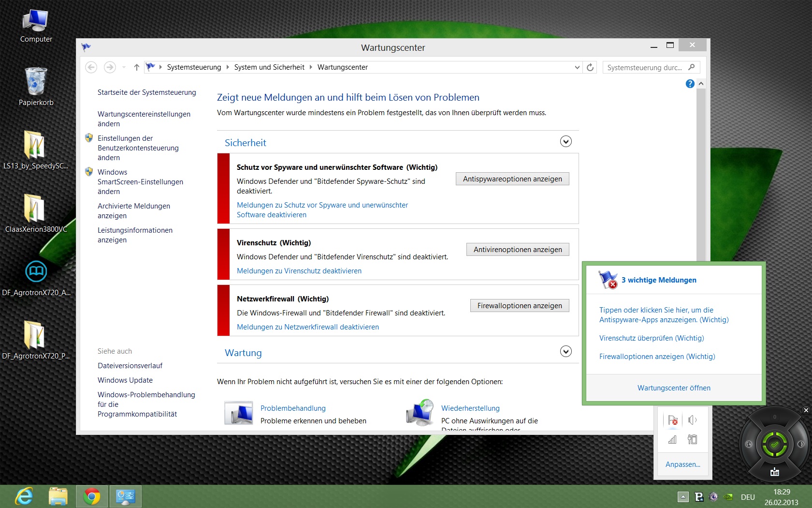Click the speaker volume icon in tray popup

[x=692, y=420]
